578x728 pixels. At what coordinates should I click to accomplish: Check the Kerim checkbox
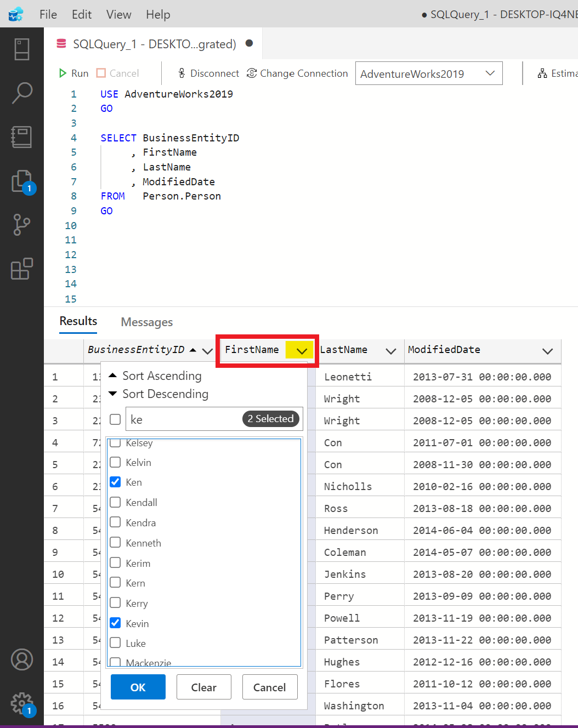(115, 563)
